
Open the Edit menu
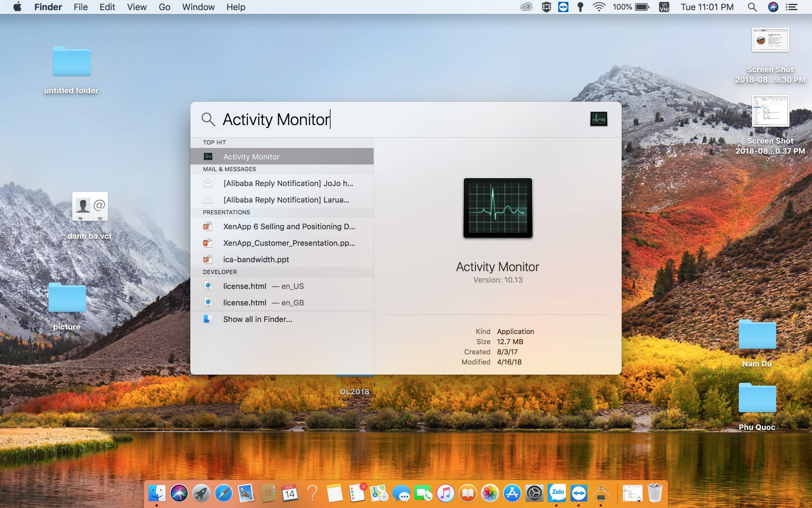[x=108, y=7]
